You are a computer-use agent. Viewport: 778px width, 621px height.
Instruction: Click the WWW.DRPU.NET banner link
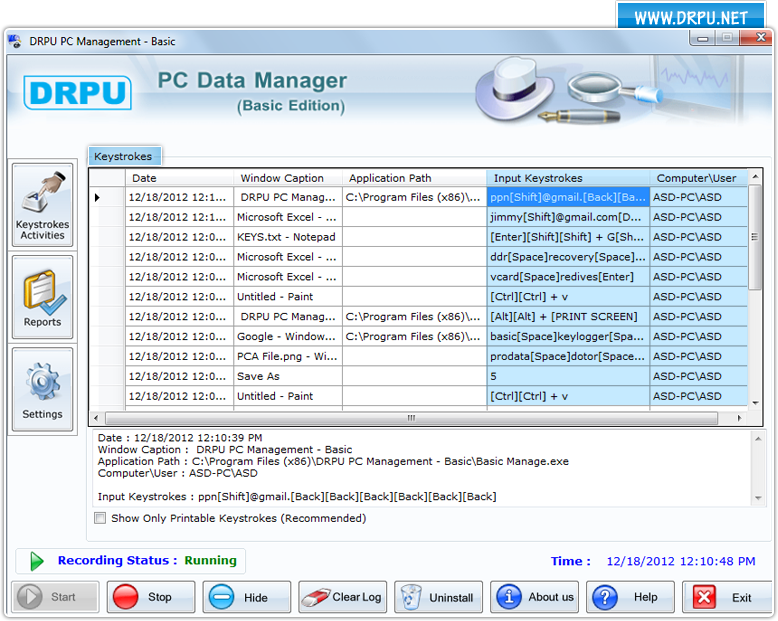coord(691,18)
